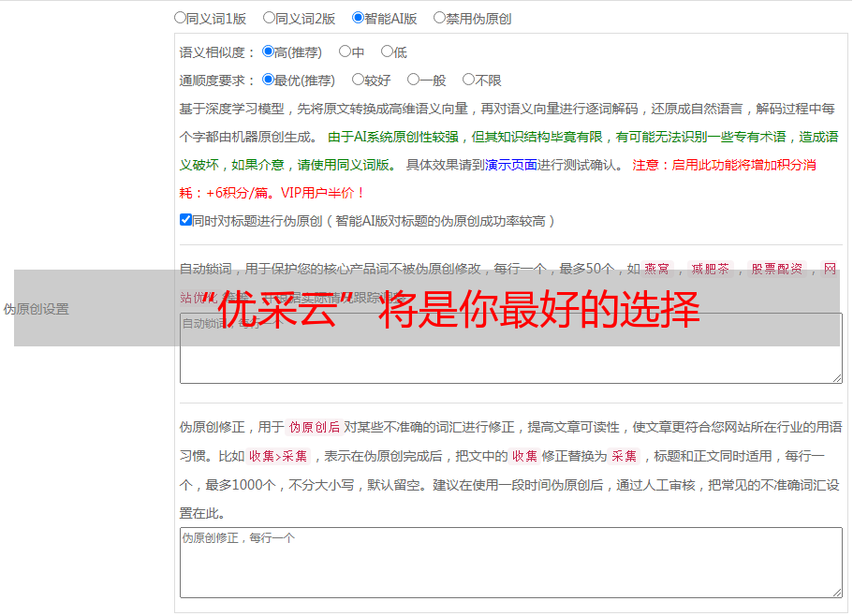This screenshot has height=616, width=853.
Task: Set 通顺度要求 to 较好
Action: pyautogui.click(x=358, y=80)
